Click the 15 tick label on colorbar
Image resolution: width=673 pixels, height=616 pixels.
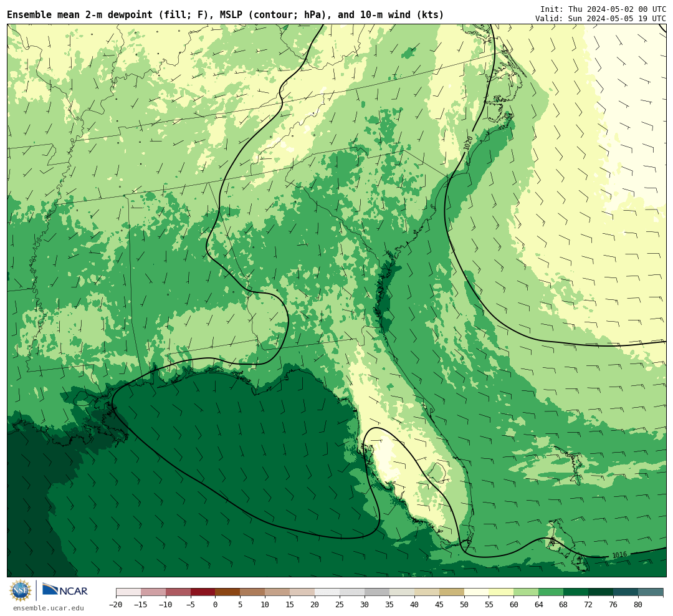pos(290,605)
